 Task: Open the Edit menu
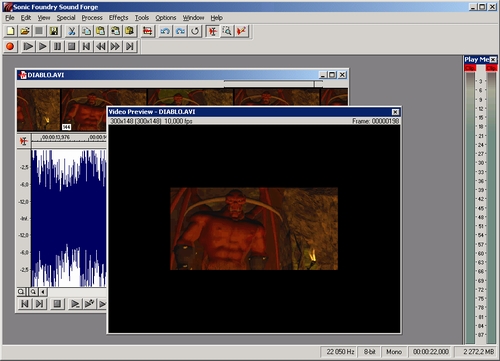26,18
